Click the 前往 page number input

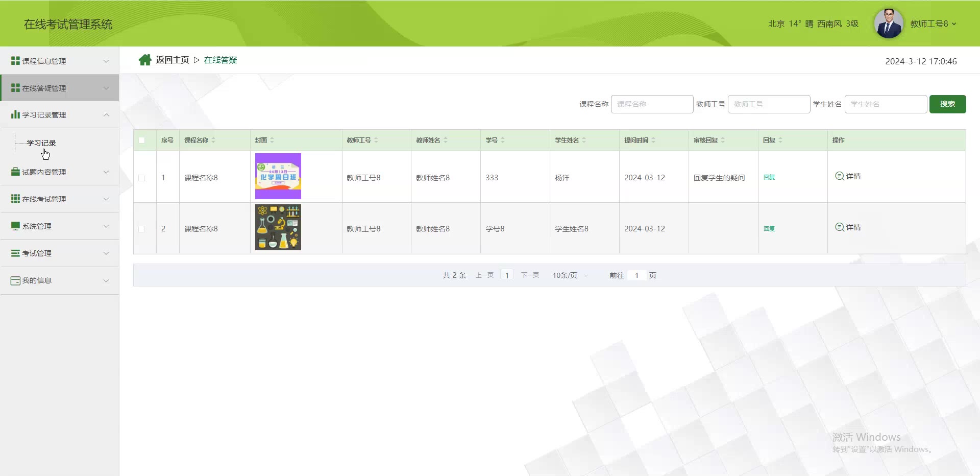pyautogui.click(x=636, y=275)
